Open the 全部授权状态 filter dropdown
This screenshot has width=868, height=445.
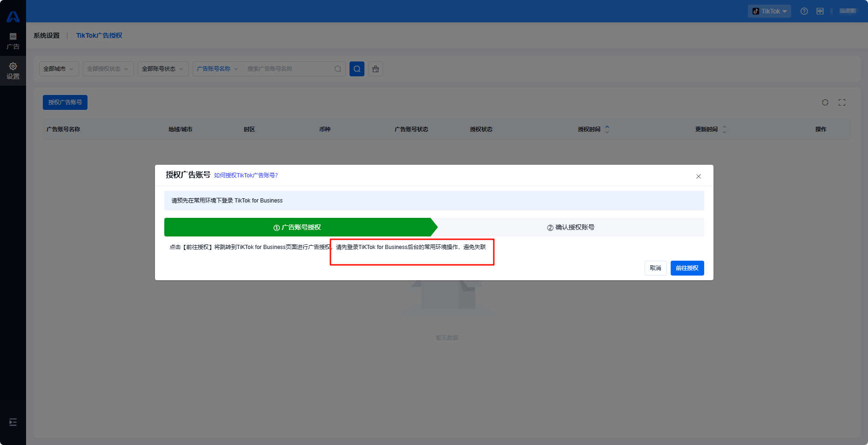pyautogui.click(x=108, y=69)
